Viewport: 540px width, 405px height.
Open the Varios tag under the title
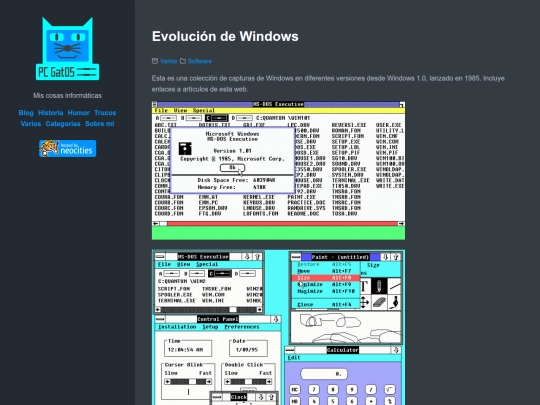168,61
